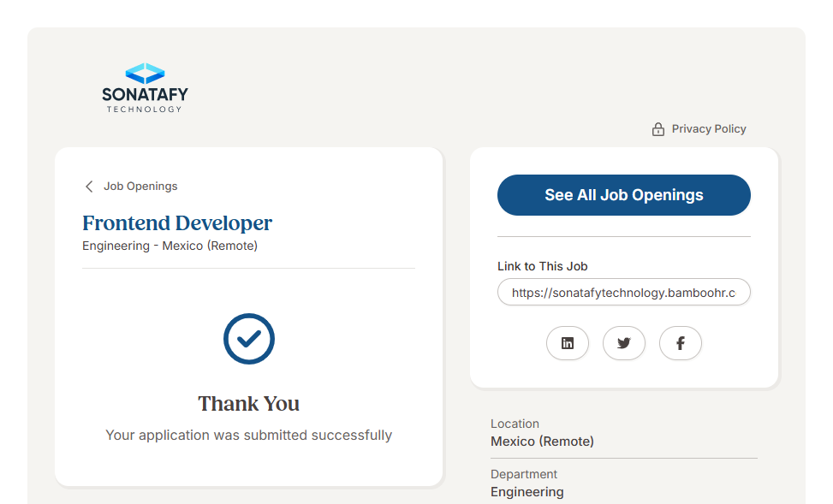Click the application submitted successfully message
Screen dimensions: 833x504
pyautogui.click(x=248, y=435)
